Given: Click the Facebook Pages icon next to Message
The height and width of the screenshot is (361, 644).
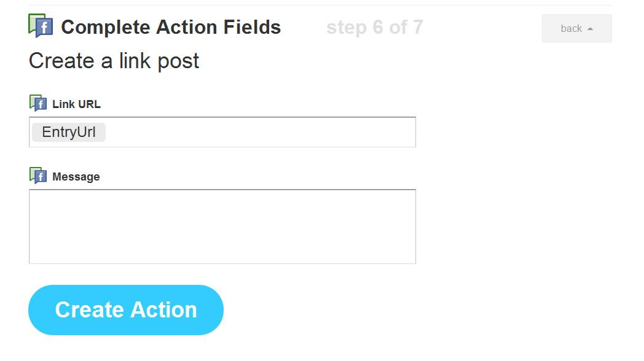Looking at the screenshot, I should pos(38,176).
